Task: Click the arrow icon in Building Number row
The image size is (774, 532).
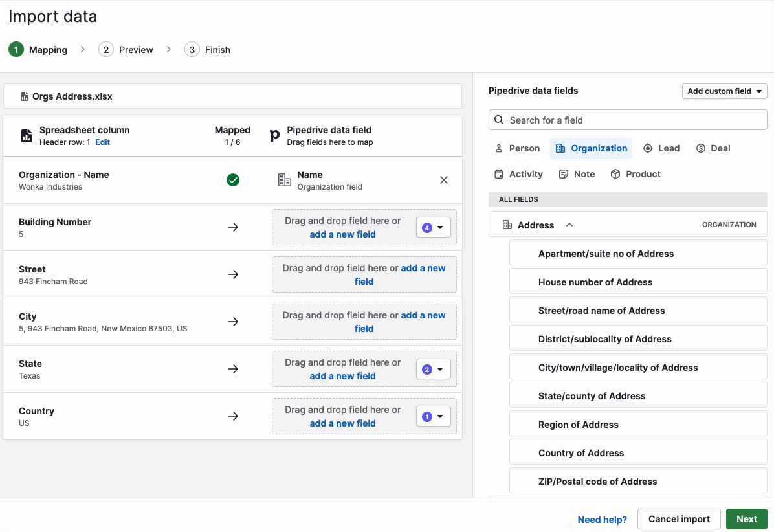Action: coord(233,227)
